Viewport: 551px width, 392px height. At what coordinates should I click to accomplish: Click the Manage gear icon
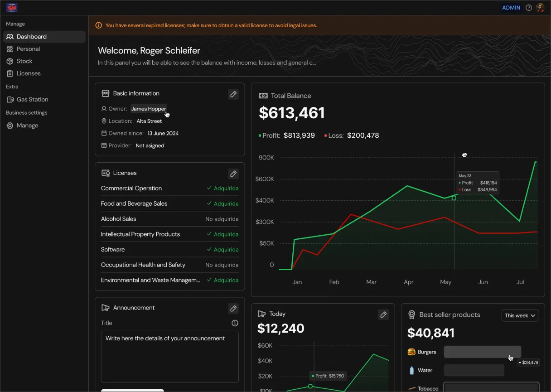coord(10,126)
